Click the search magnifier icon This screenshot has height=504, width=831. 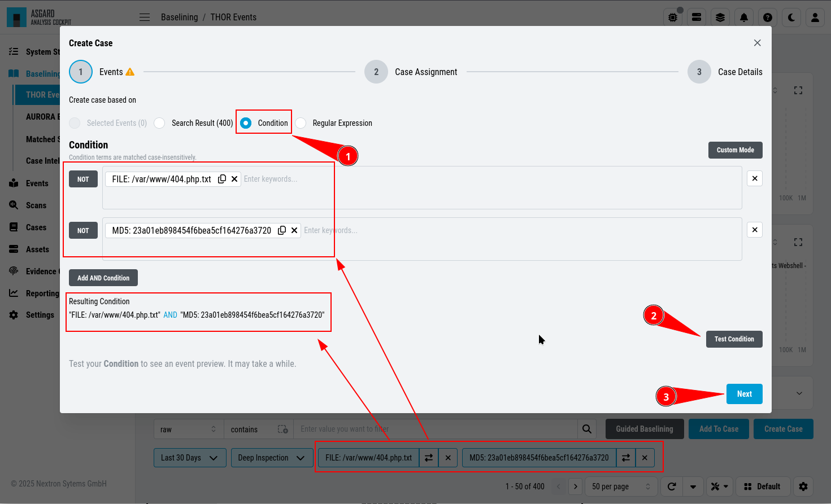(588, 430)
